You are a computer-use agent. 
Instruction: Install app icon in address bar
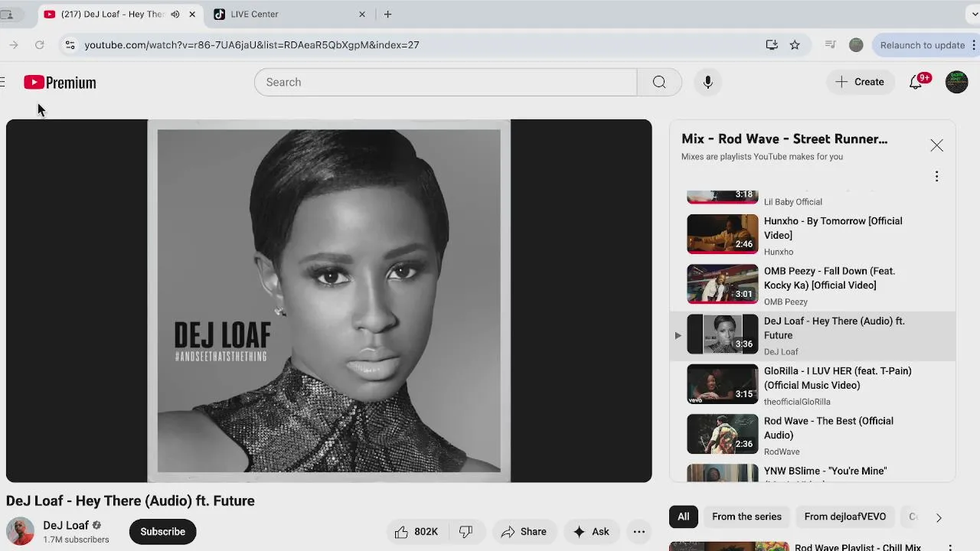(772, 45)
